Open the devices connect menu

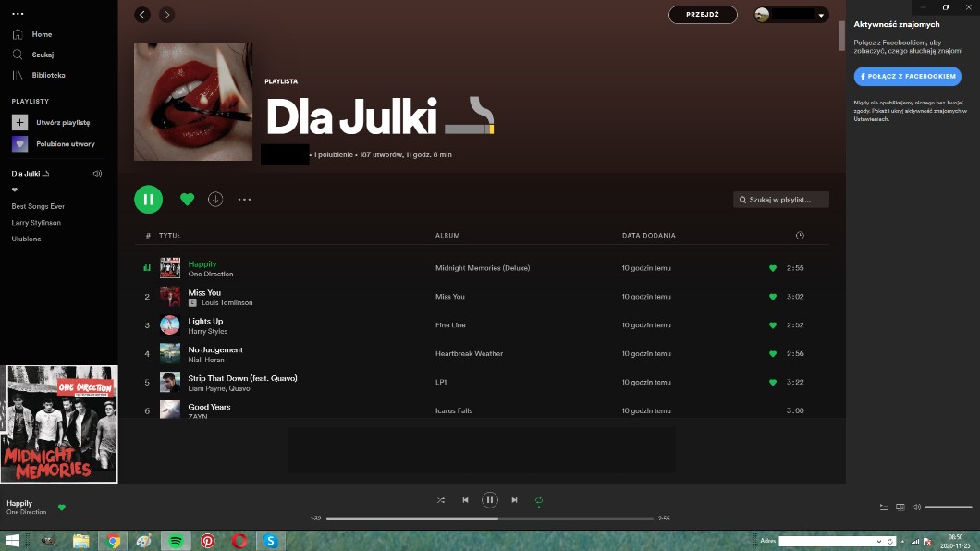pos(900,508)
